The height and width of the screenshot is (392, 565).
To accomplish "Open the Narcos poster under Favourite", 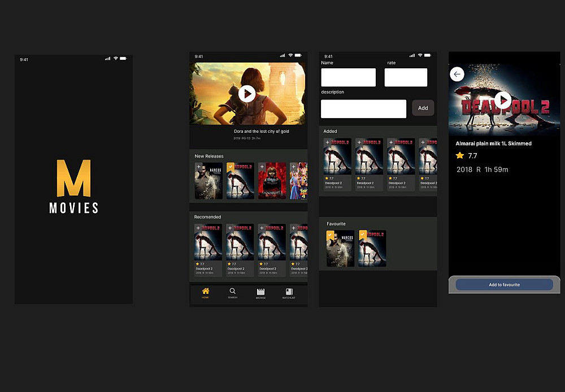I will coord(341,249).
